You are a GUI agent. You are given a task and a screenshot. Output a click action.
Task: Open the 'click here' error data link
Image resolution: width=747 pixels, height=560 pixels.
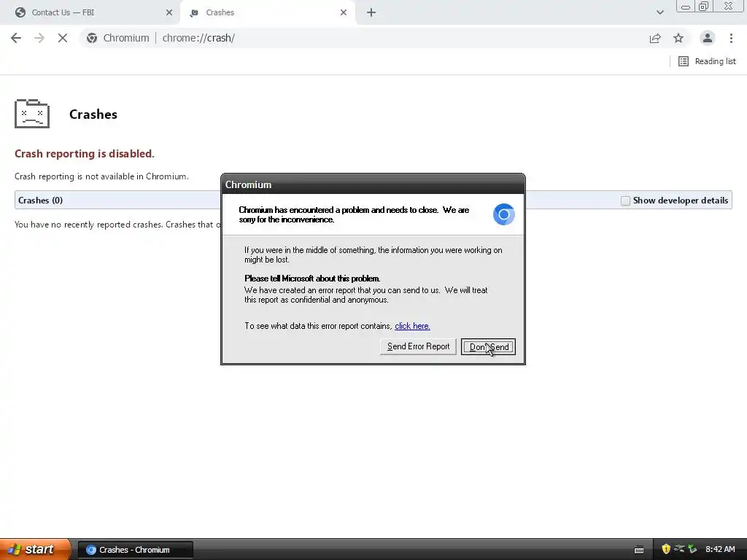[x=413, y=326]
